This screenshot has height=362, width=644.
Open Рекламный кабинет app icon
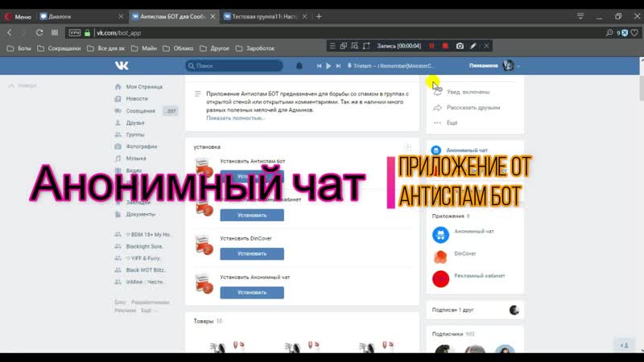pyautogui.click(x=440, y=279)
